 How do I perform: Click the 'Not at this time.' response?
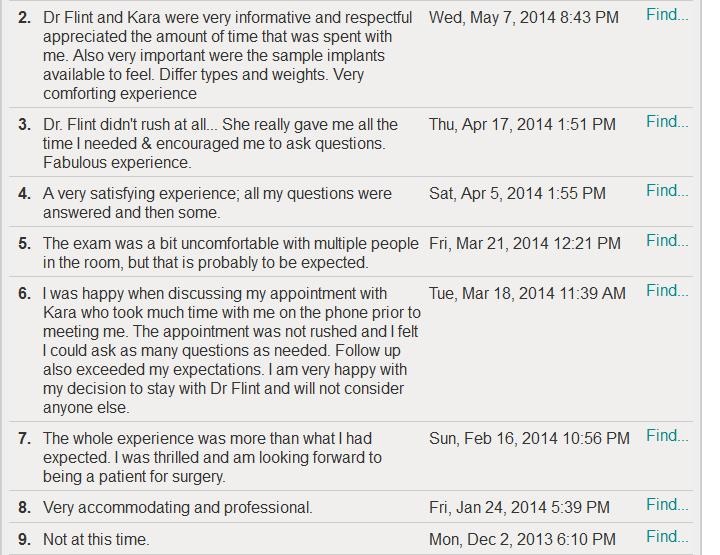click(96, 539)
